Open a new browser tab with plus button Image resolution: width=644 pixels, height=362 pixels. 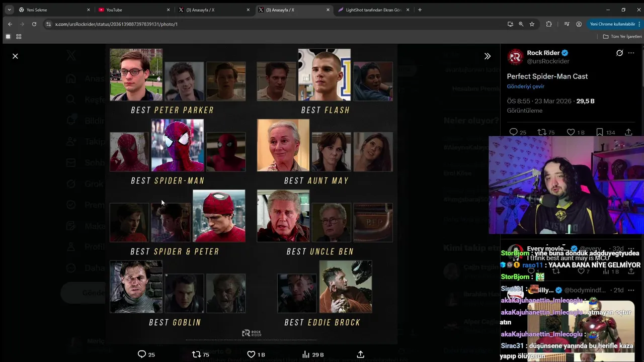pos(420,10)
